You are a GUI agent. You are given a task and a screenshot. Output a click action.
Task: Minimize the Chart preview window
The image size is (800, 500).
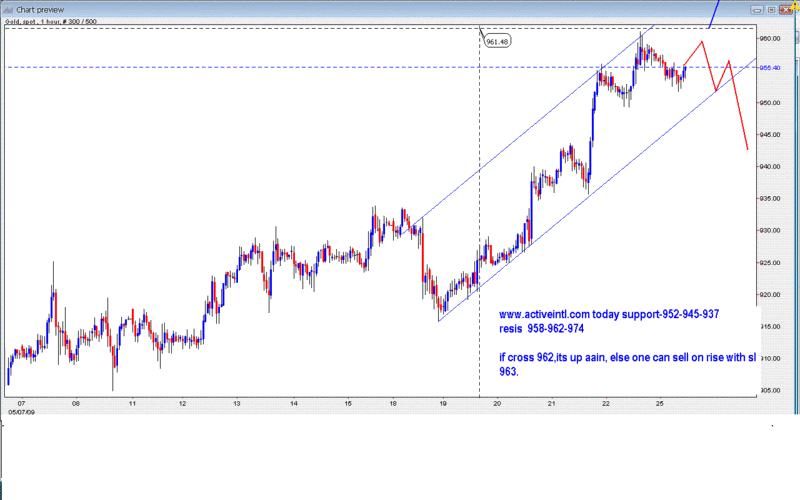click(757, 10)
